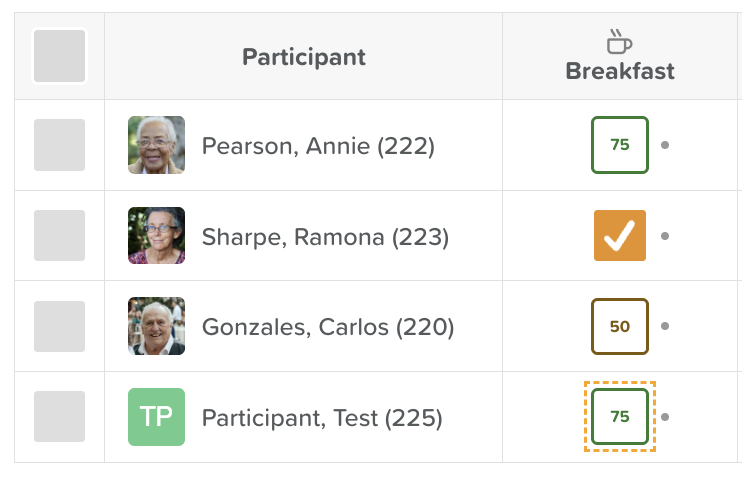Click Carlos Gonzales's 50 breakfast box
The height and width of the screenshot is (478, 742).
click(620, 326)
